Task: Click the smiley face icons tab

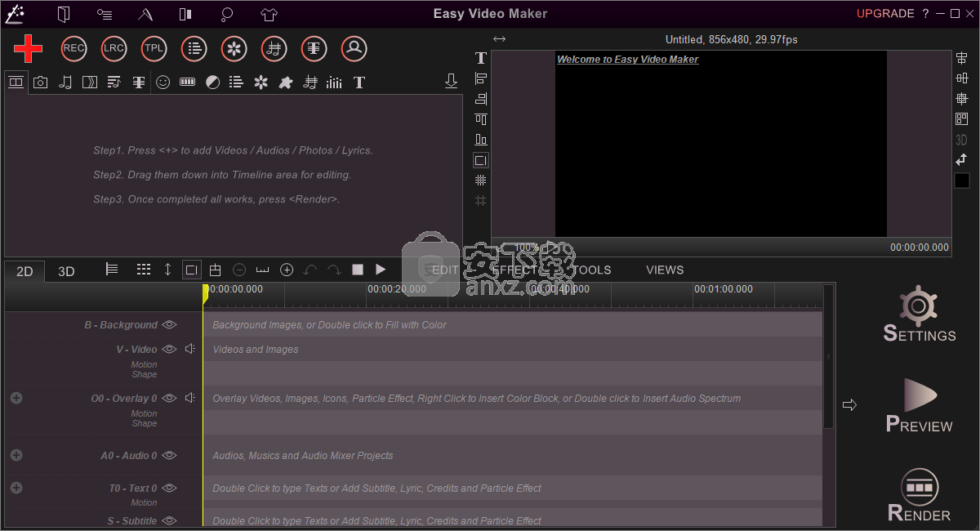Action: [x=163, y=83]
